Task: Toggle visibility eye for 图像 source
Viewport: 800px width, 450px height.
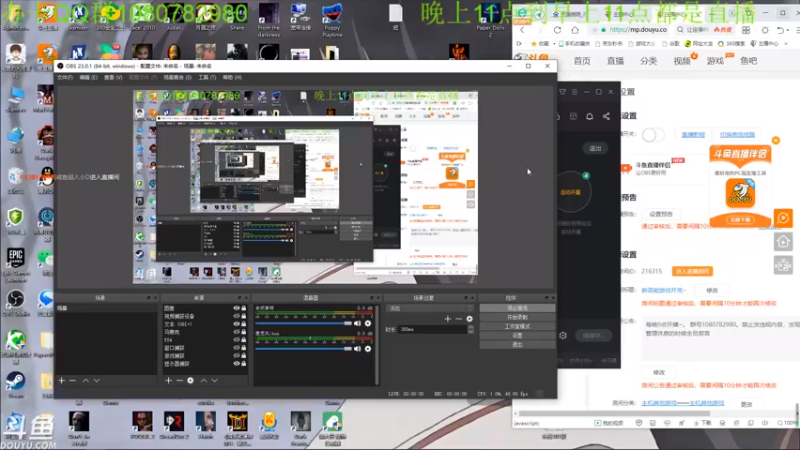Action: (236, 308)
